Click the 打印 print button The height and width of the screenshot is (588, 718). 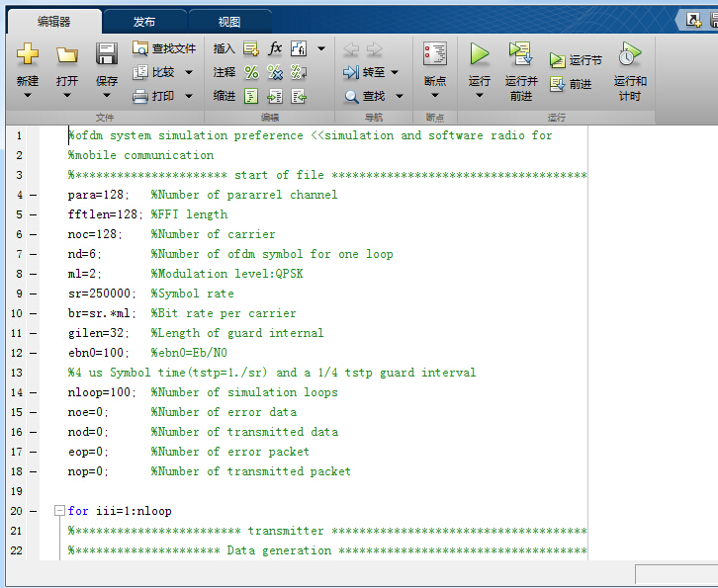154,96
